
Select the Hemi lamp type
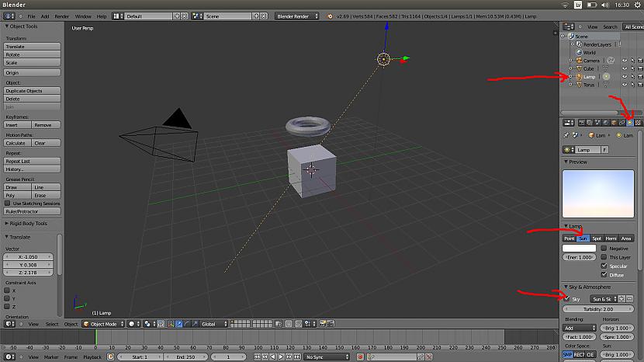(x=611, y=238)
